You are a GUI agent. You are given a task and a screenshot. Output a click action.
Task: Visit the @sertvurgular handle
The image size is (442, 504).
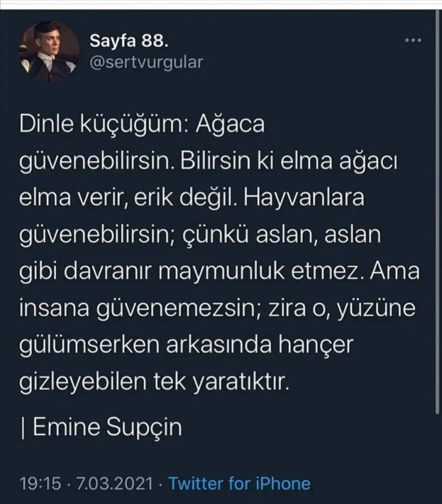pos(147,63)
